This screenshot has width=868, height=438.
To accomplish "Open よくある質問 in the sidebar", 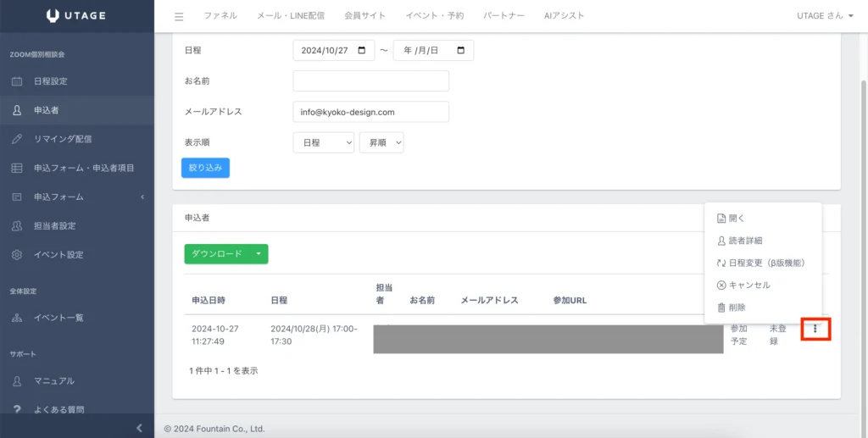I will point(77,409).
